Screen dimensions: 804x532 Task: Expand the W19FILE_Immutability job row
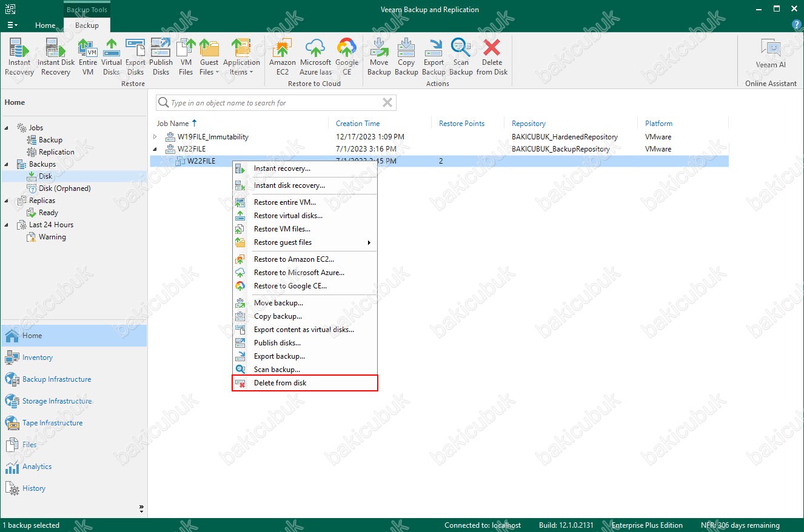point(155,137)
